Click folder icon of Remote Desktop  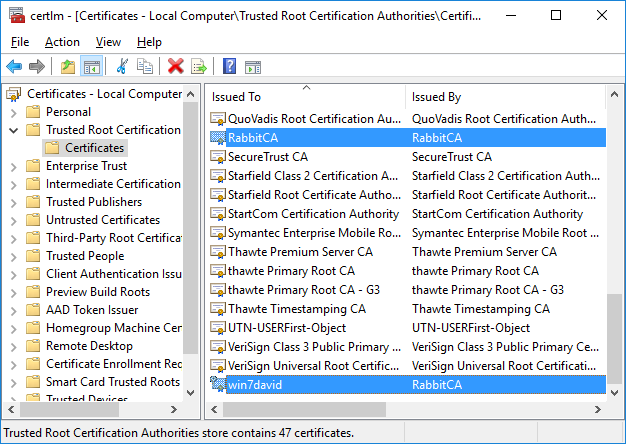click(x=33, y=346)
